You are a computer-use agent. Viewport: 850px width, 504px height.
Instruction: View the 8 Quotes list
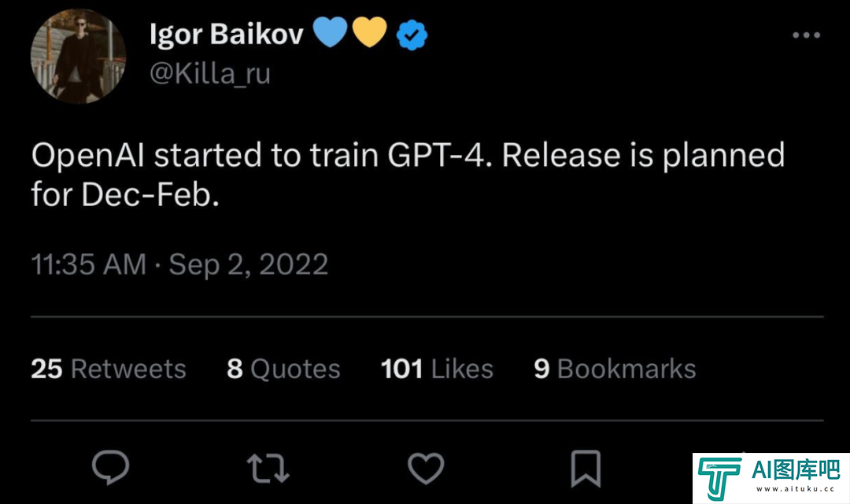pos(283,369)
